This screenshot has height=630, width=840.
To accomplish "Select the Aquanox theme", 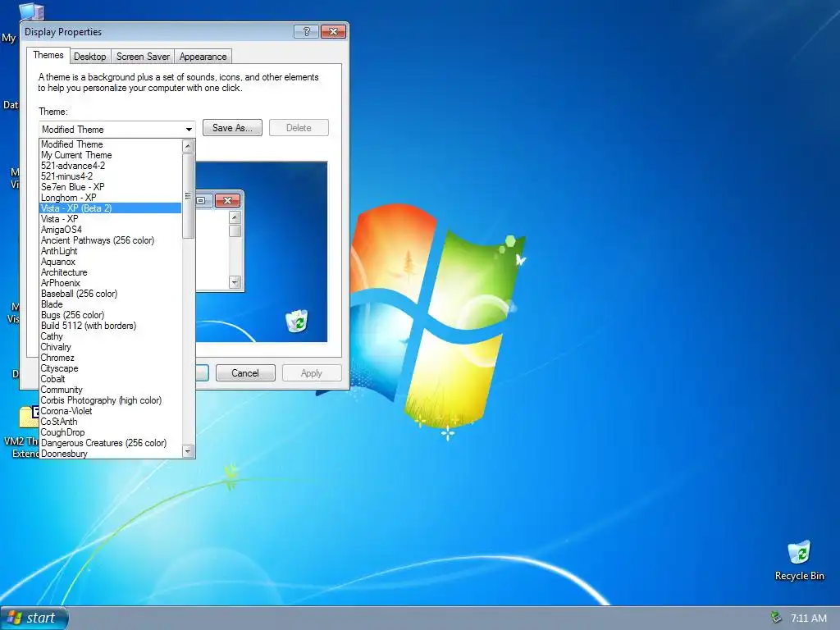I will click(111, 262).
